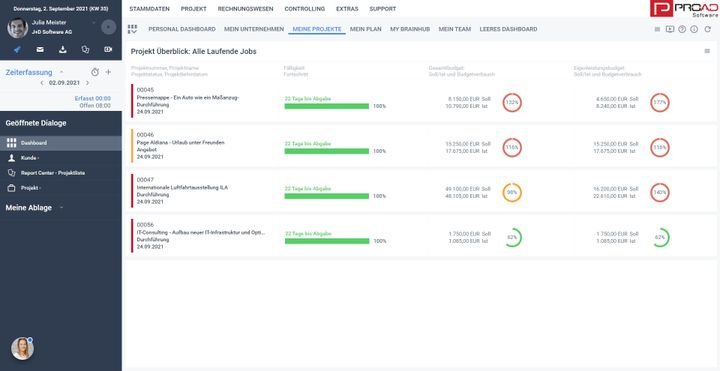Open the SUPPORT menu

tap(382, 9)
